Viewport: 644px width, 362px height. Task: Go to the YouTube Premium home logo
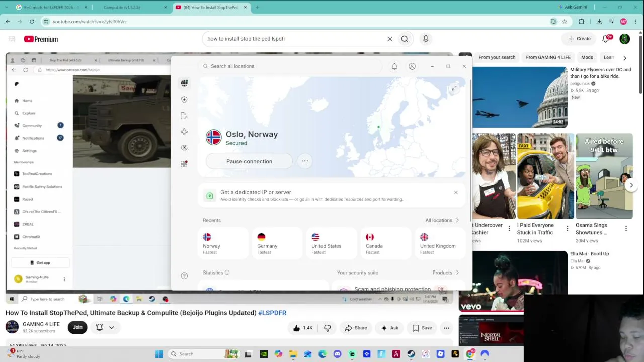(41, 39)
